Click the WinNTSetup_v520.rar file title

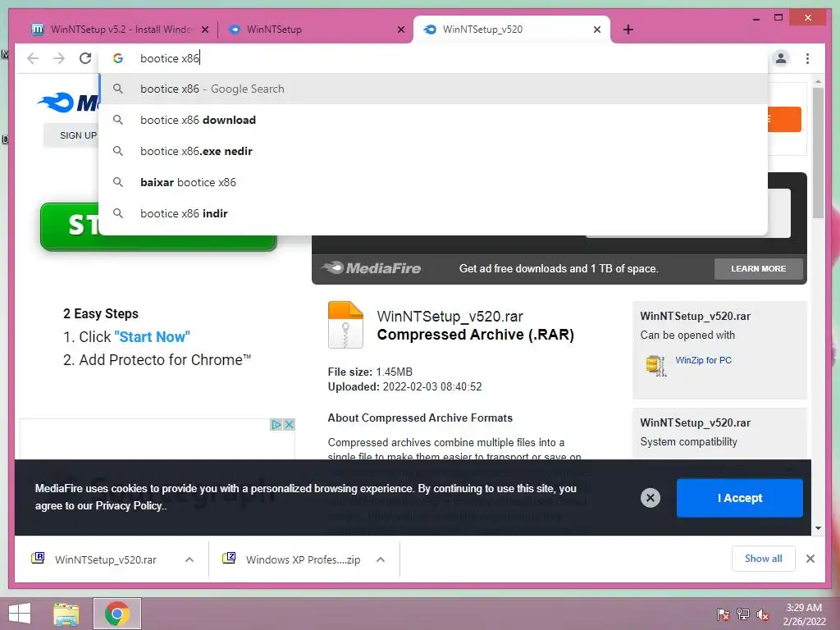tap(450, 317)
